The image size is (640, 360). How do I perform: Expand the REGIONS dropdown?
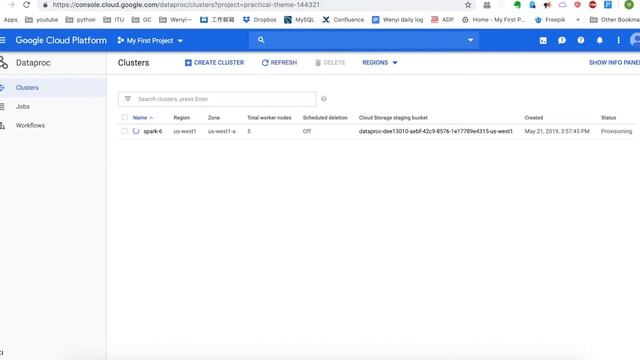point(380,62)
